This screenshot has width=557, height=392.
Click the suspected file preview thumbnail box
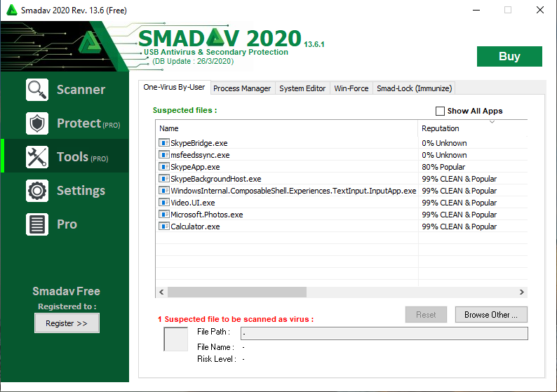176,339
